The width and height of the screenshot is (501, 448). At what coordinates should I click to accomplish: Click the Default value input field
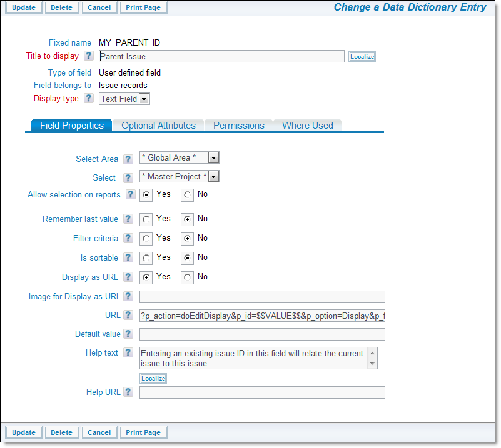click(x=262, y=335)
